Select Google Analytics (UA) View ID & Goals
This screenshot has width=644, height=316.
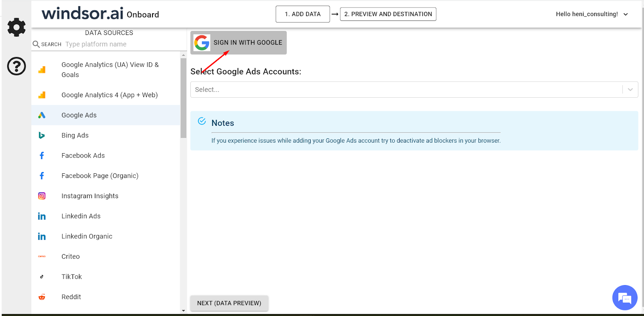coord(106,70)
